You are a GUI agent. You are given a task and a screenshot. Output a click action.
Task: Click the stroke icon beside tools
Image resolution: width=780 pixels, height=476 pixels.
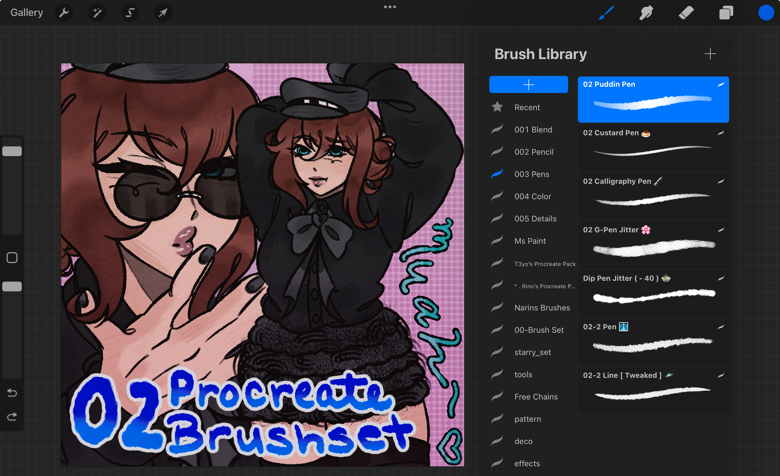coord(497,374)
